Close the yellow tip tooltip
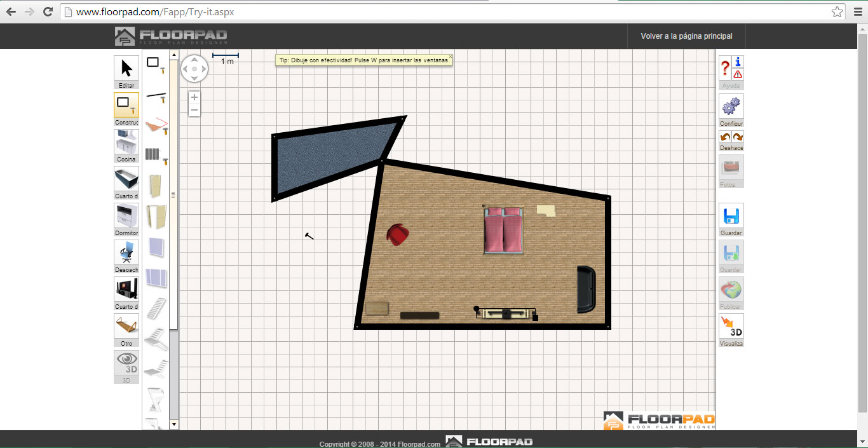Screen dimensions: 868x448 [451, 57]
